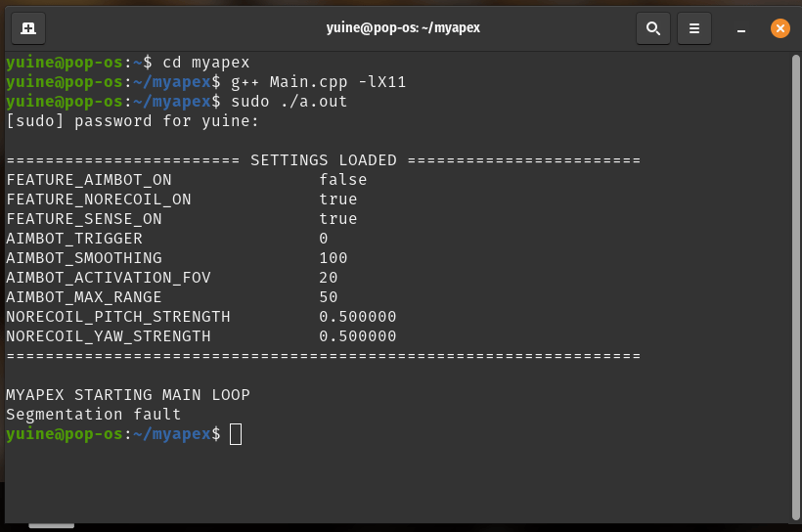Click the 'g++ Main.cpp -lX11' command
Viewport: 802px width, 532px height.
point(318,82)
